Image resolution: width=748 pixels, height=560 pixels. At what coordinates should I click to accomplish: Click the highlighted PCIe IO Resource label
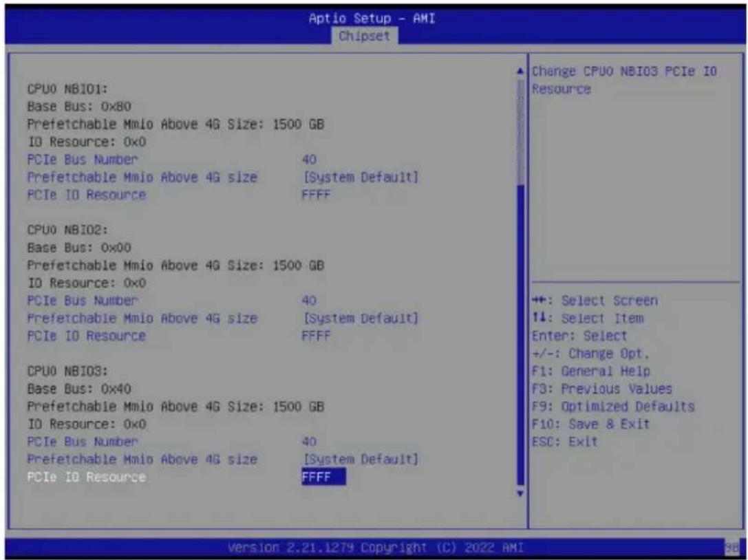(86, 477)
